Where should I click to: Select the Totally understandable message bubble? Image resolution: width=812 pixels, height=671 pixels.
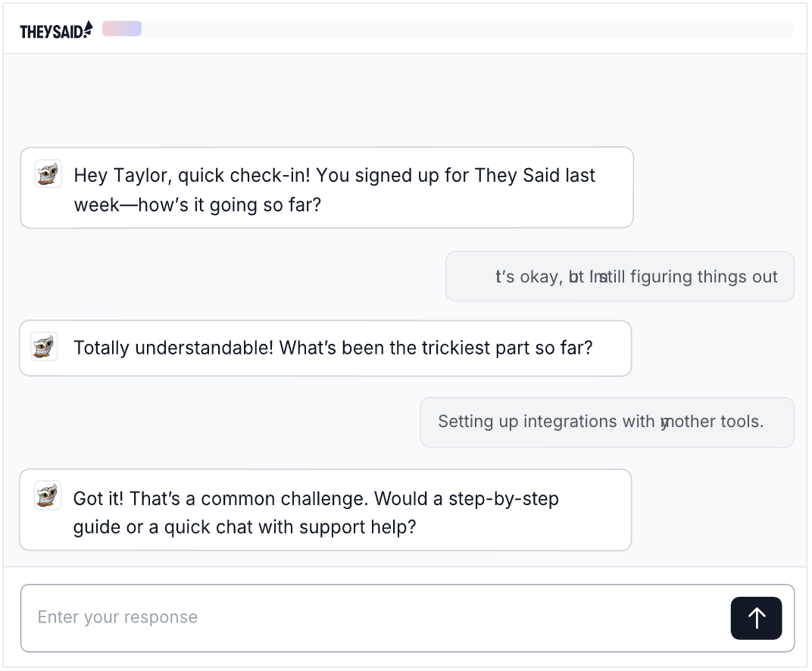(325, 348)
